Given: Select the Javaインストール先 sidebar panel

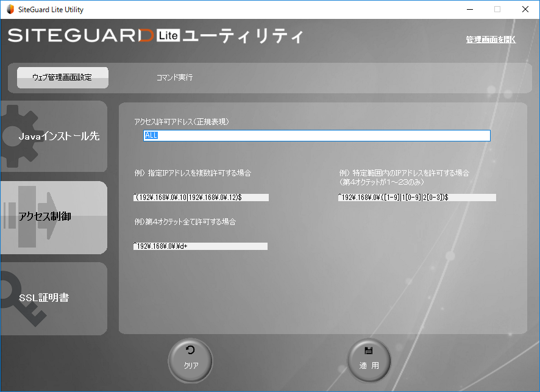Looking at the screenshot, I should [54, 137].
